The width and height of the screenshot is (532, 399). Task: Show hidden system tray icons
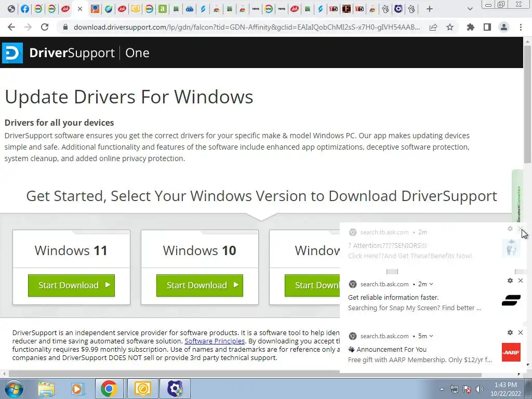(442, 389)
